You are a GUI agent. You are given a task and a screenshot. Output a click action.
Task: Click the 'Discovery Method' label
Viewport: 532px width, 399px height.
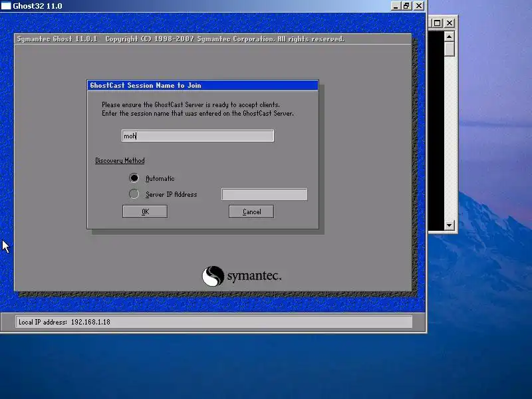click(x=120, y=160)
